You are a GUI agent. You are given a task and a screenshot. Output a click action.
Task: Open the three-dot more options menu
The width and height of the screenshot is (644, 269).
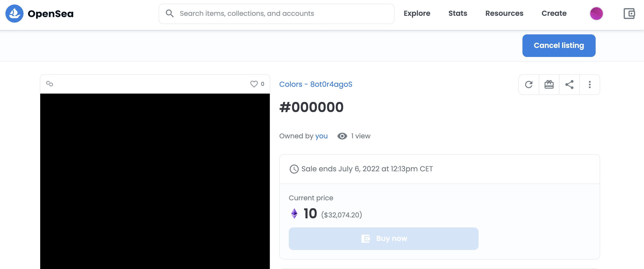590,85
